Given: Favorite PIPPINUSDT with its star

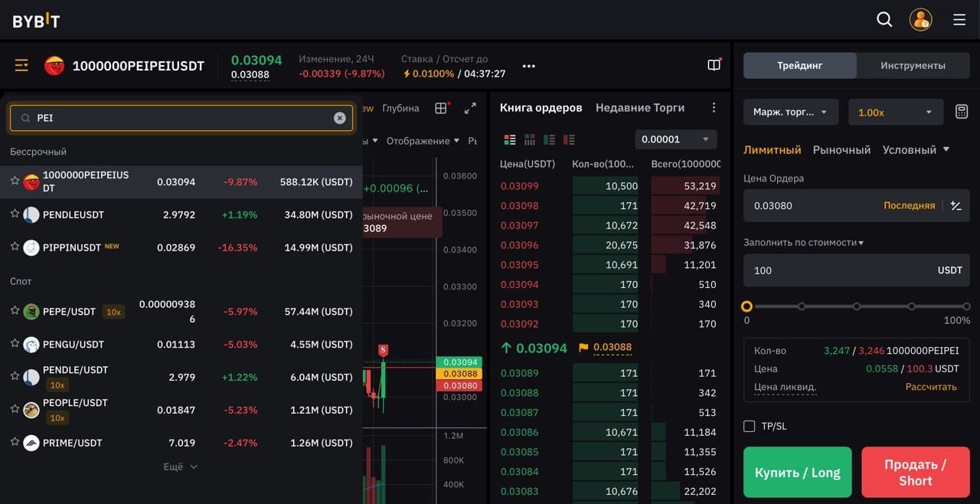Looking at the screenshot, I should [15, 246].
